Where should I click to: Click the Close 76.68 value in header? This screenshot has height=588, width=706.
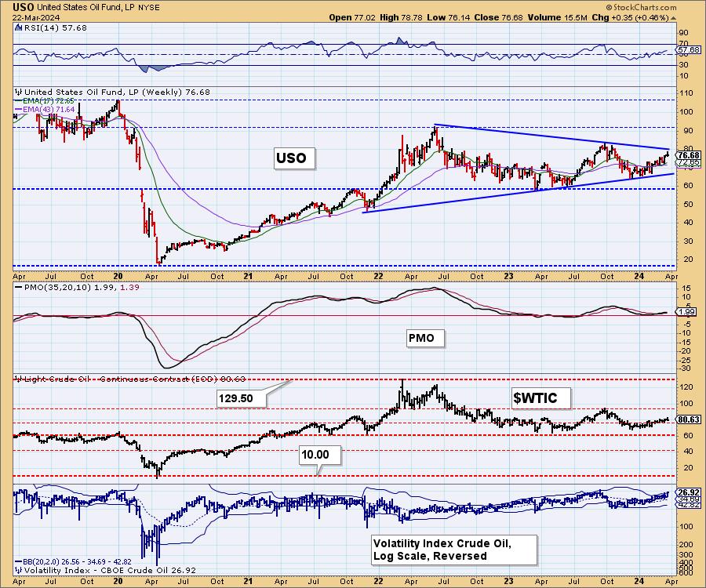point(499,17)
